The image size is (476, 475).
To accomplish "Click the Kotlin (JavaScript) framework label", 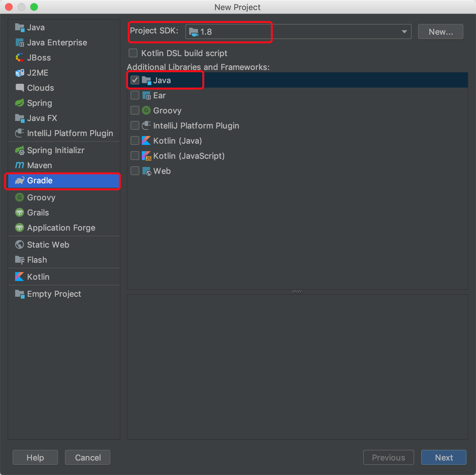I will point(189,156).
